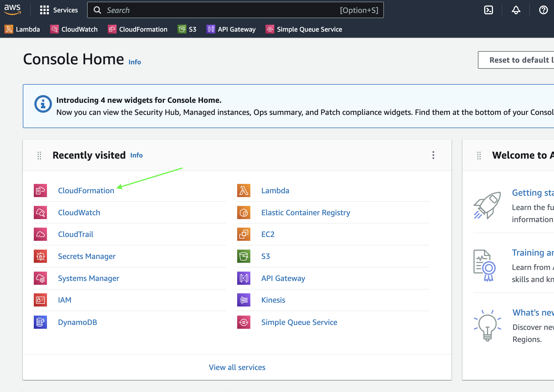Click the IAM service icon

[40, 300]
